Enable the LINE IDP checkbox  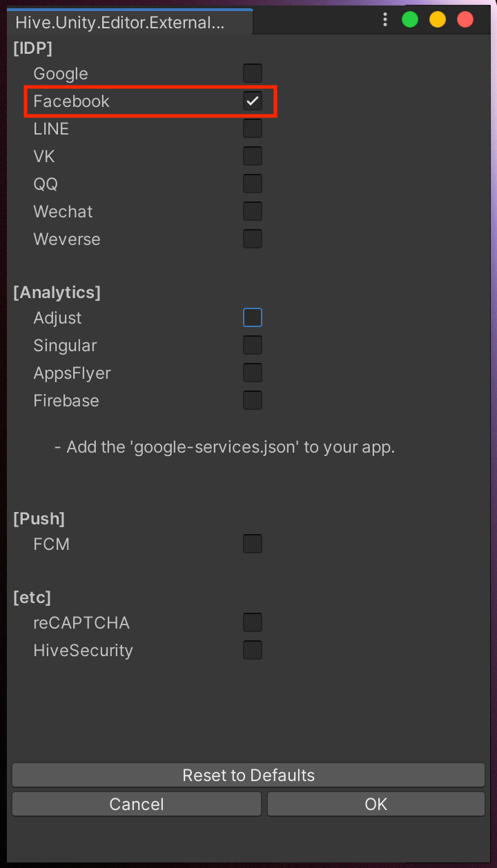tap(253, 128)
